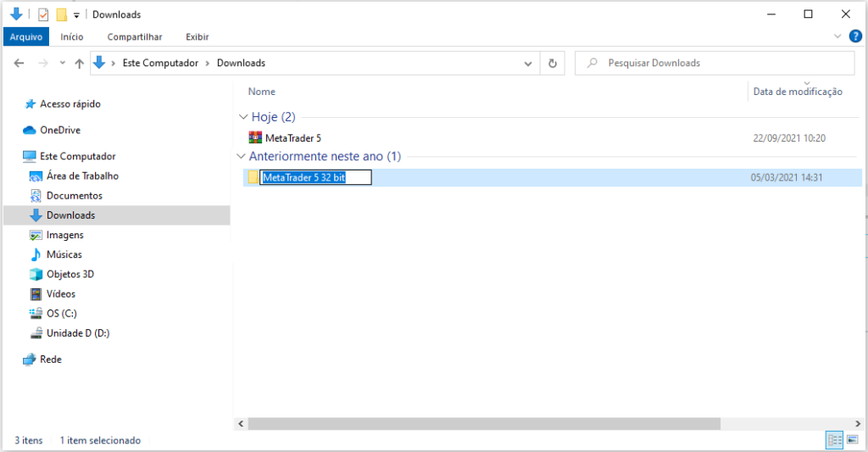Viewport: 868px width, 452px height.
Task: Collapse the Hoje (2) group
Action: 242,117
